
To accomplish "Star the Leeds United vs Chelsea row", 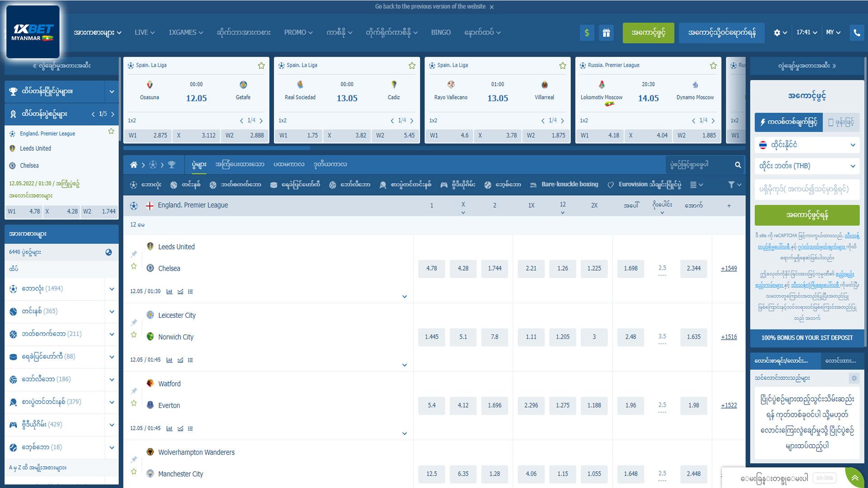I will click(x=134, y=266).
